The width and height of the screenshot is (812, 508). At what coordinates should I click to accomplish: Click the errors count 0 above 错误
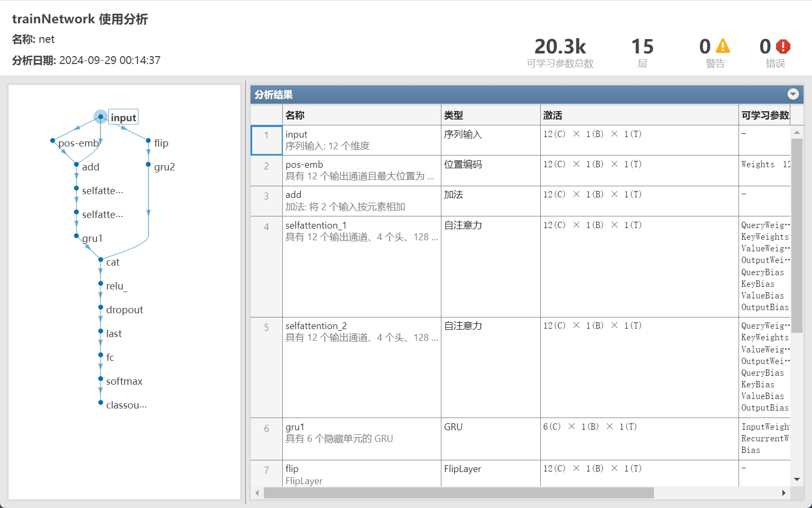pos(765,47)
